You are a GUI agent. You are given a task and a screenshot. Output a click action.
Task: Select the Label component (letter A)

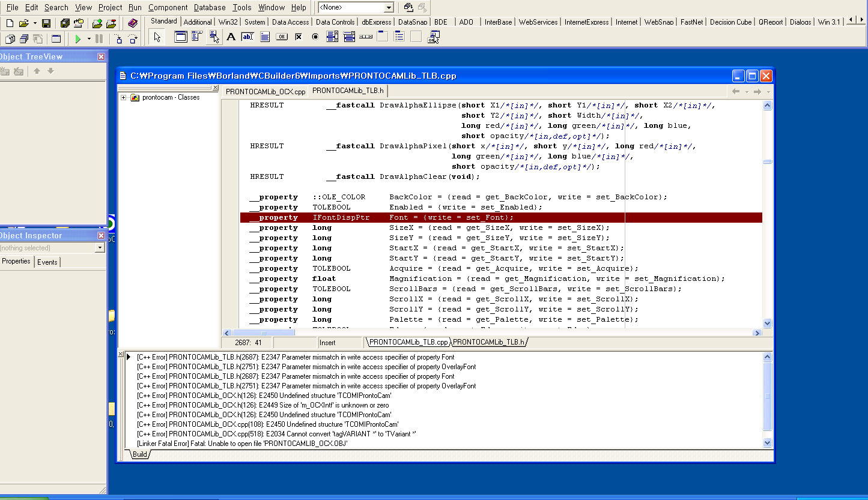click(x=231, y=37)
